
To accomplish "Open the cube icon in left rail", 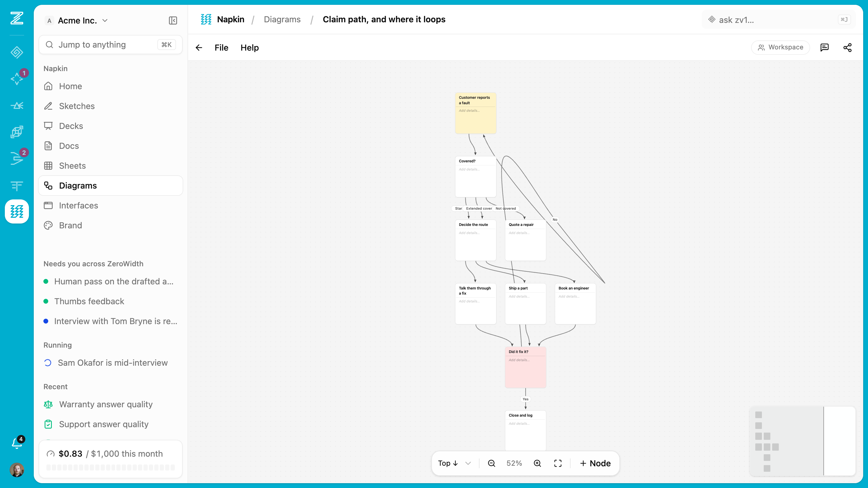I will coord(17,132).
